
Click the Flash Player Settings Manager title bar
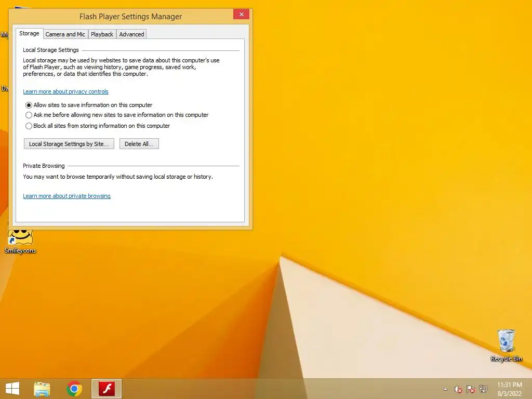point(130,17)
